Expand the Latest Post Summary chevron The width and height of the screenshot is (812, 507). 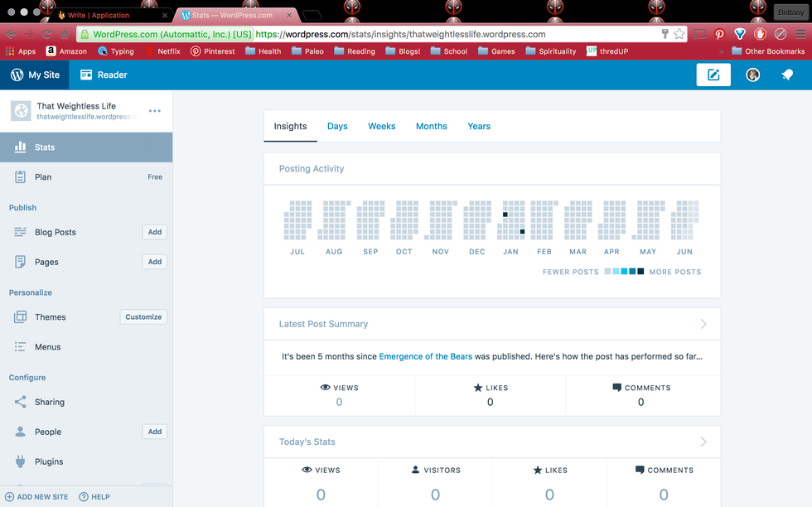pyautogui.click(x=703, y=324)
